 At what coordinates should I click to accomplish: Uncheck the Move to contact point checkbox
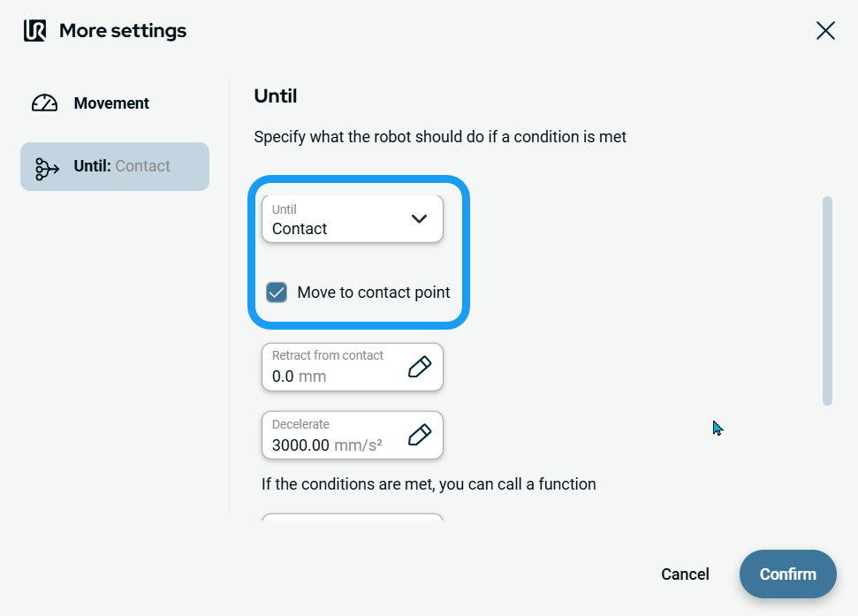click(277, 293)
